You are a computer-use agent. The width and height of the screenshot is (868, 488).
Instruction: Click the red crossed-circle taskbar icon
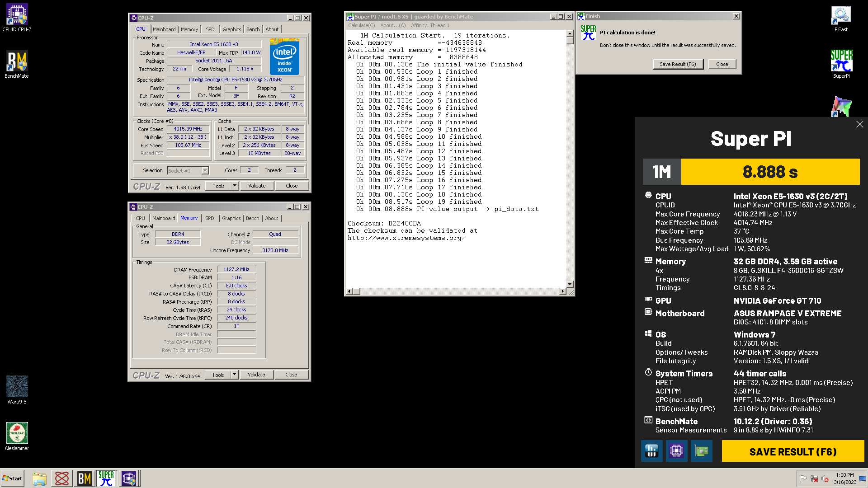[x=62, y=479]
